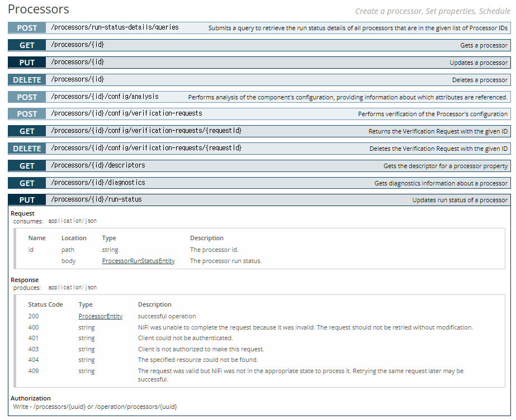
Task: Click 'Deletes the Verification Request with the given ID'
Action: tap(438, 149)
